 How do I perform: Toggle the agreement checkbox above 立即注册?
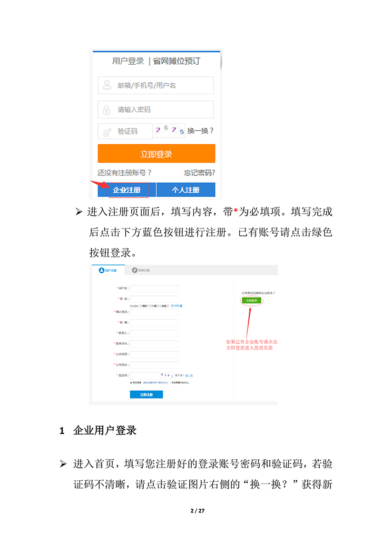pyautogui.click(x=131, y=383)
